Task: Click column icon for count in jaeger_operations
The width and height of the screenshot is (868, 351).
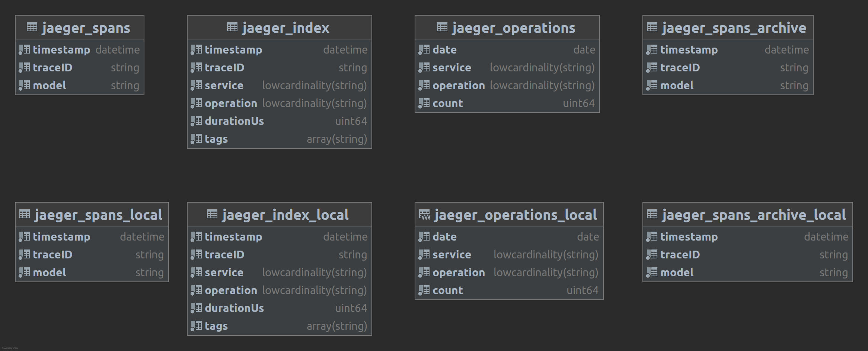Action: (424, 103)
